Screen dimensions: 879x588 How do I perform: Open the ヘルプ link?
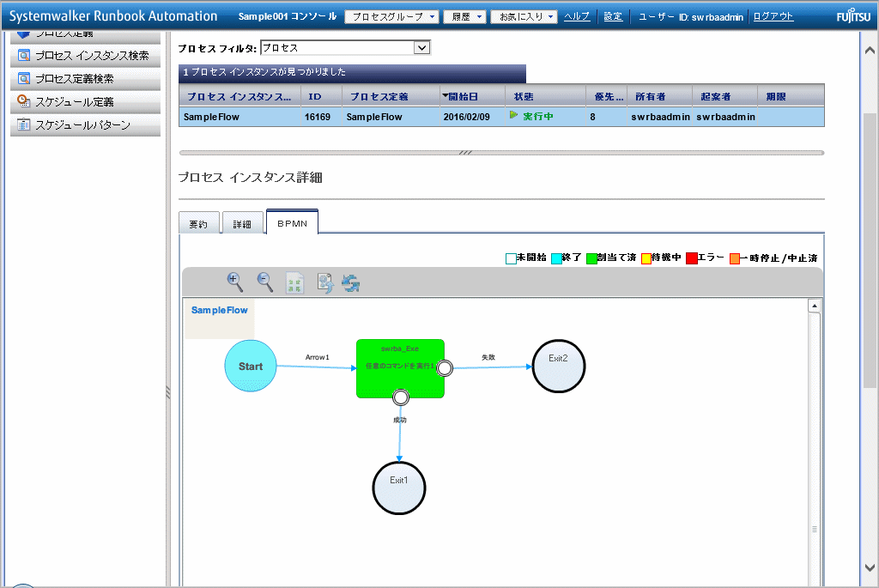[577, 16]
